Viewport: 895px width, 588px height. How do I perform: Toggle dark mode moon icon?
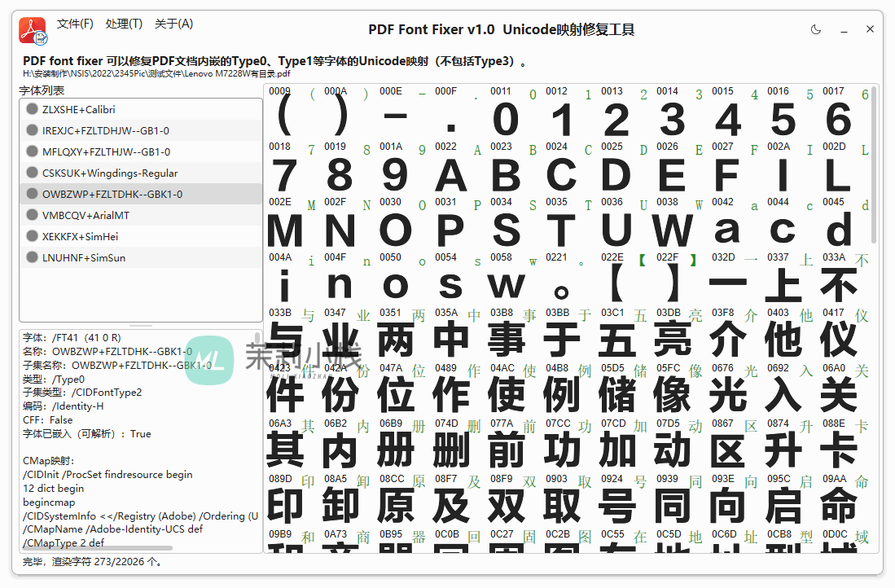click(816, 29)
